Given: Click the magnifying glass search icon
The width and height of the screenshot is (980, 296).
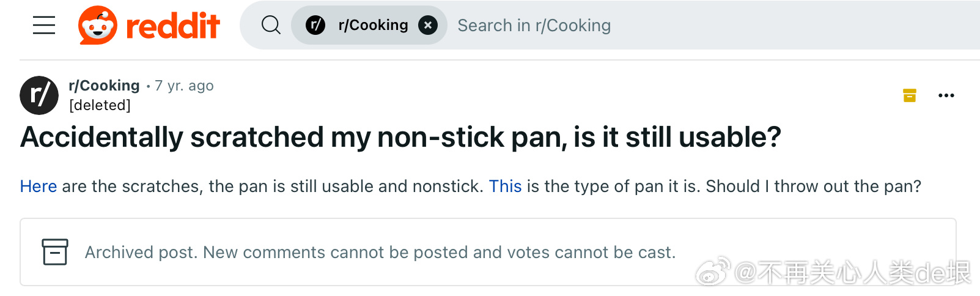Looking at the screenshot, I should (x=270, y=25).
